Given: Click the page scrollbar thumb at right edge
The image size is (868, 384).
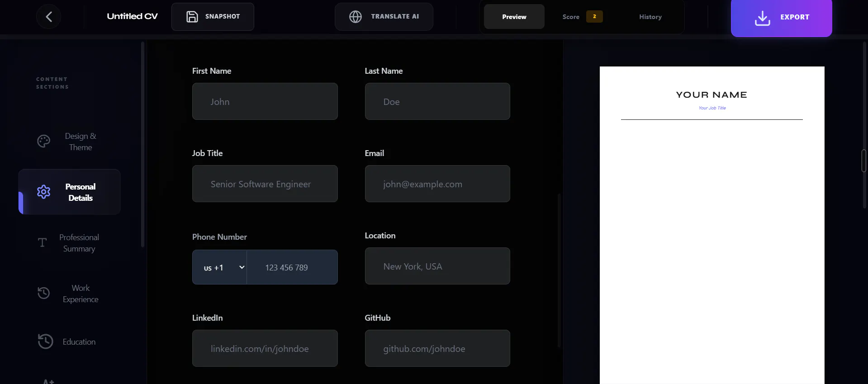Looking at the screenshot, I should [864, 161].
